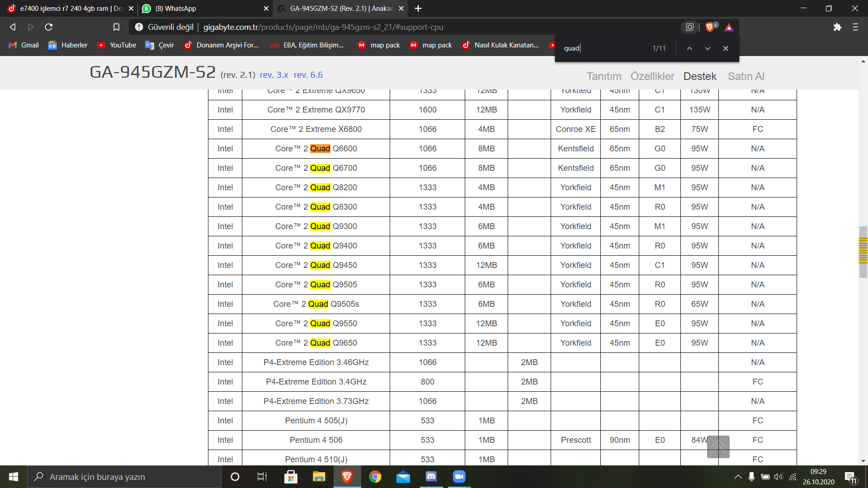Open the Windows Start menu
868x488 pixels.
pyautogui.click(x=14, y=477)
